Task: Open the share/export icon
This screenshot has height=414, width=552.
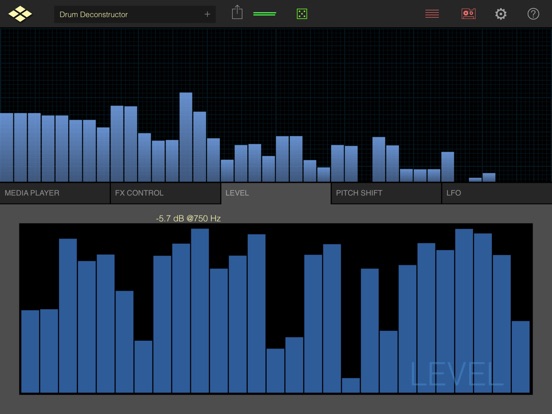Action: [x=237, y=13]
